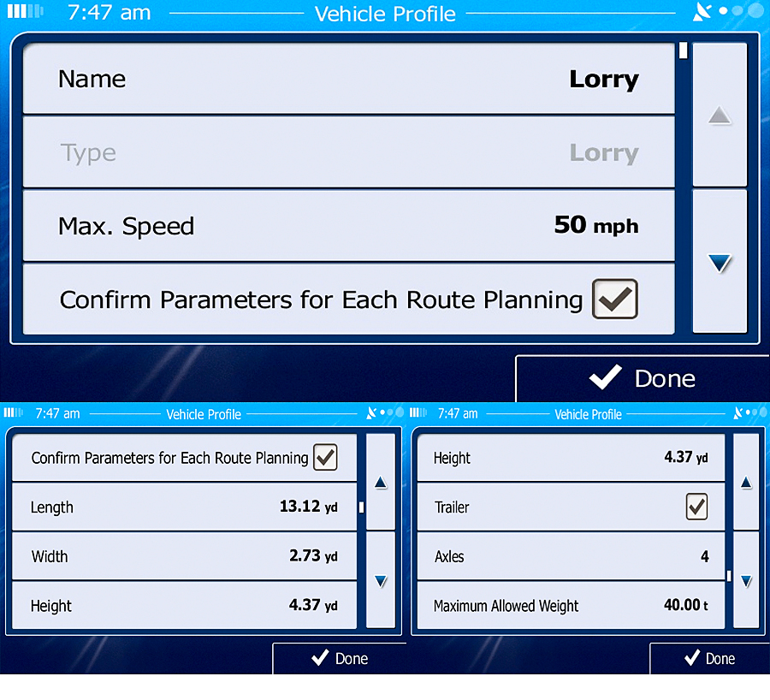Click the GPS satellite icon in the bottom-left panel

click(371, 413)
